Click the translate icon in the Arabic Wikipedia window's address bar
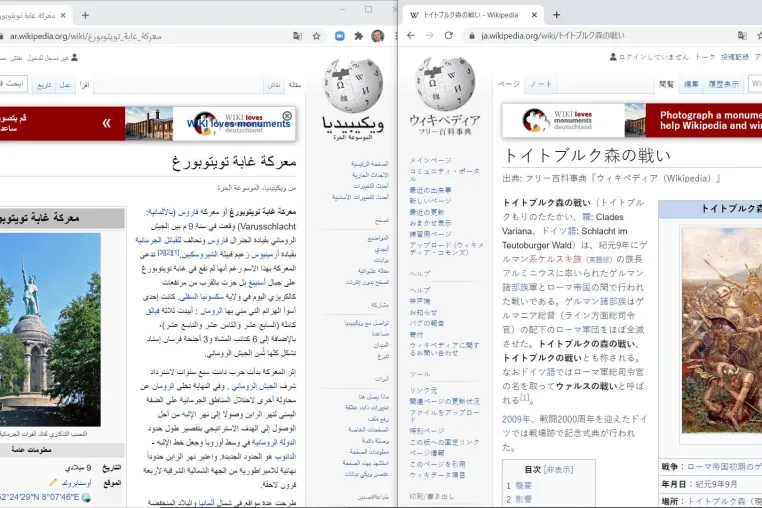 (x=297, y=36)
